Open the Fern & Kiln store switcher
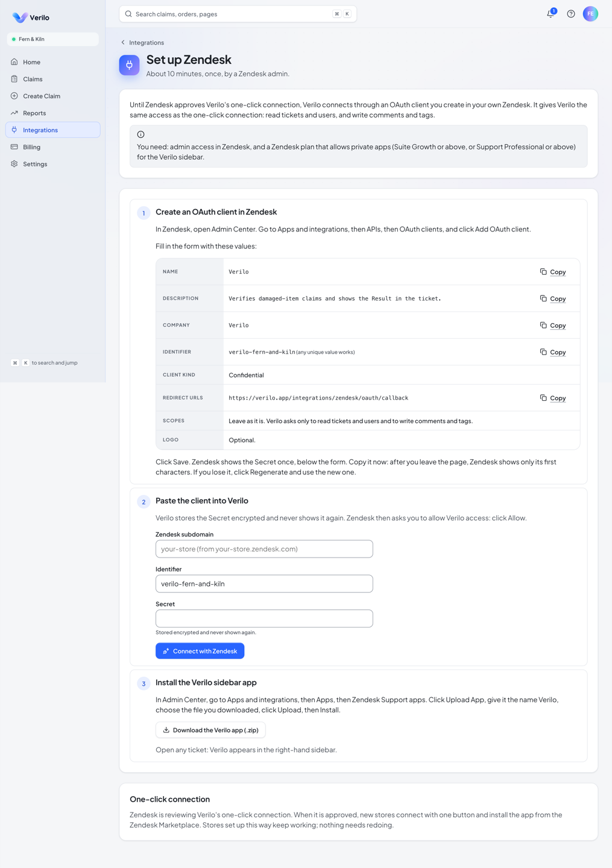This screenshot has height=868, width=612. (x=53, y=39)
